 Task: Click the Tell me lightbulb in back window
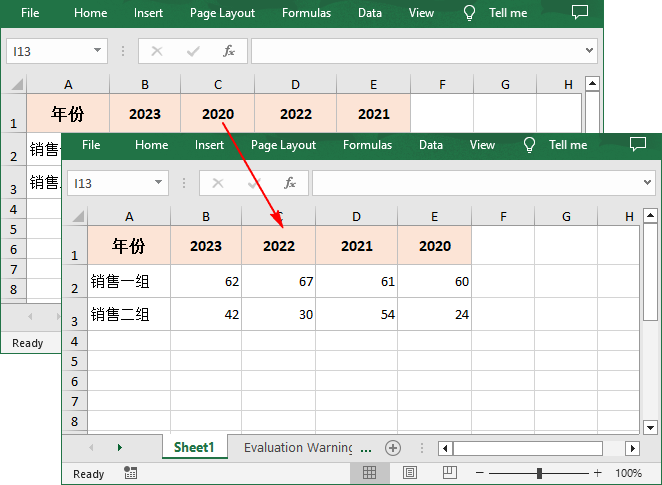point(469,13)
